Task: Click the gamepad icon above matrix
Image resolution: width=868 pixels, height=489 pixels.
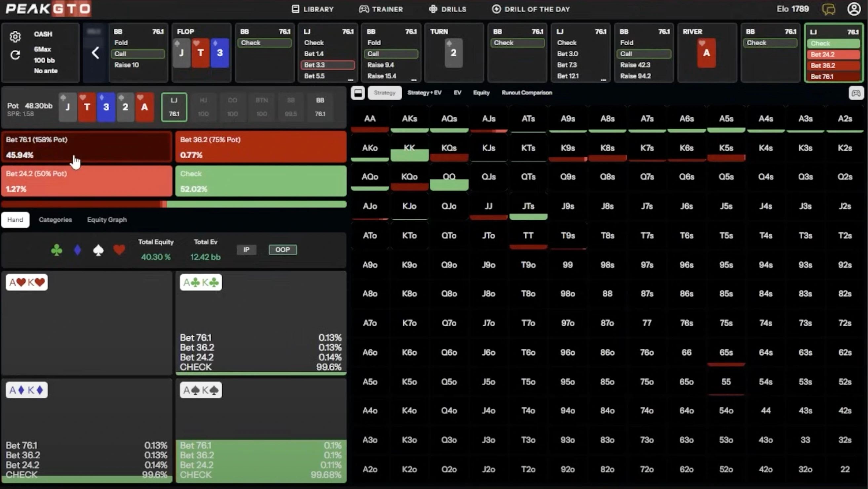Action: (856, 93)
